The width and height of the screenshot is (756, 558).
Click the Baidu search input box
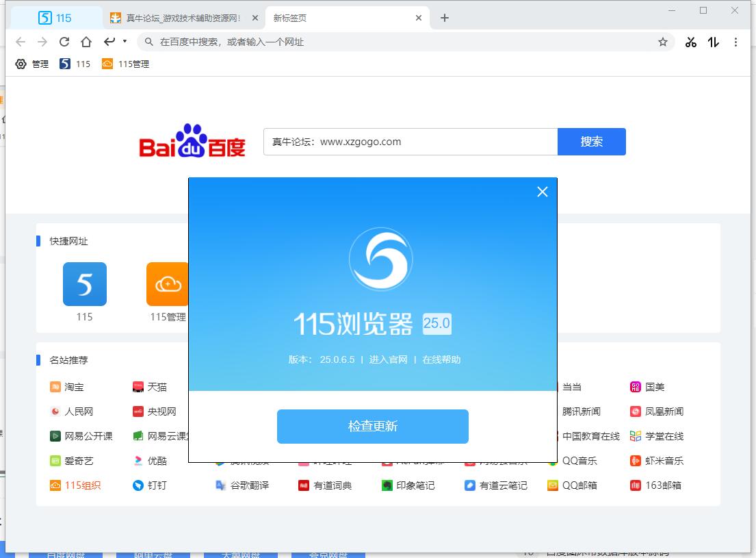[410, 142]
